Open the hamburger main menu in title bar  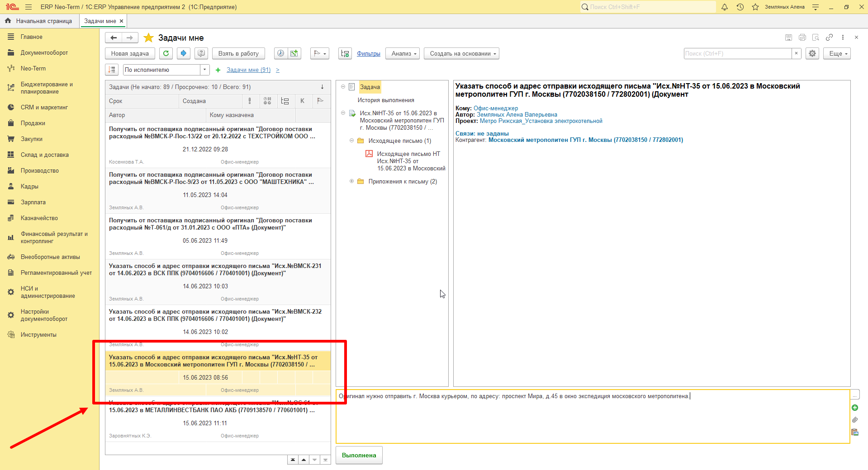(28, 7)
